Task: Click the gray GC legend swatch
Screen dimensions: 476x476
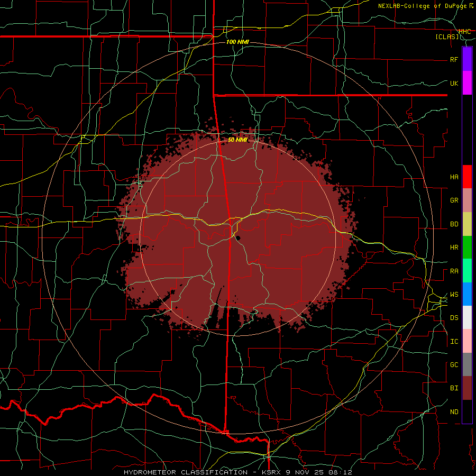Action: [x=467, y=364]
